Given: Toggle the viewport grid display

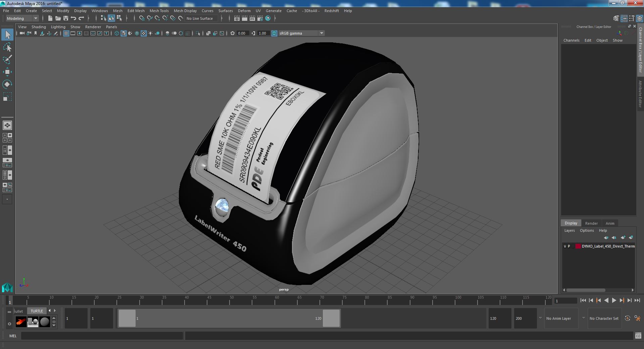Looking at the screenshot, I should click(x=66, y=33).
